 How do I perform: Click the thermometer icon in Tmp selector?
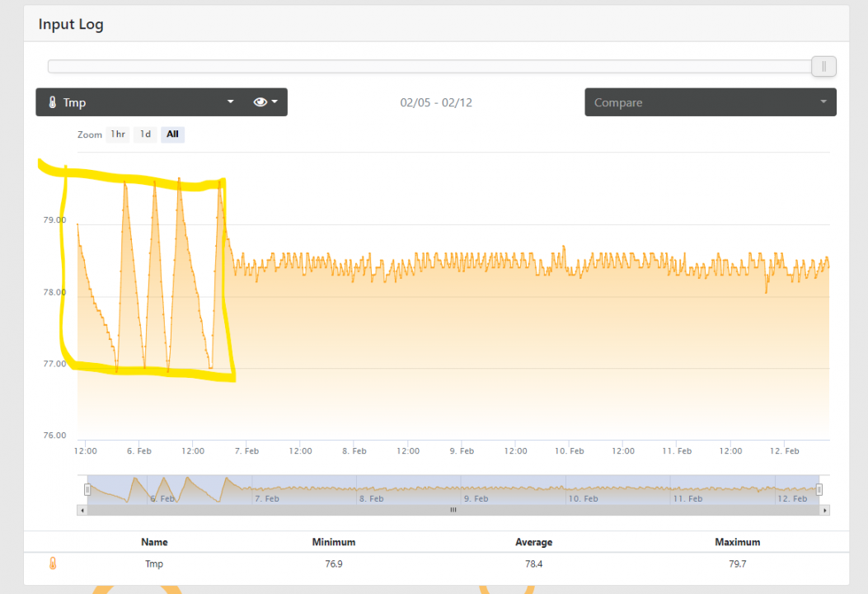tap(53, 103)
